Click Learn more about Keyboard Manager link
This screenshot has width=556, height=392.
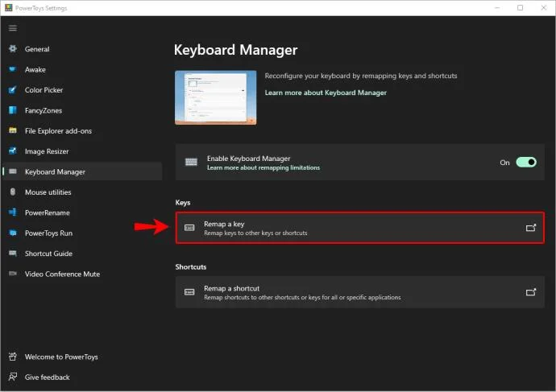pos(326,93)
